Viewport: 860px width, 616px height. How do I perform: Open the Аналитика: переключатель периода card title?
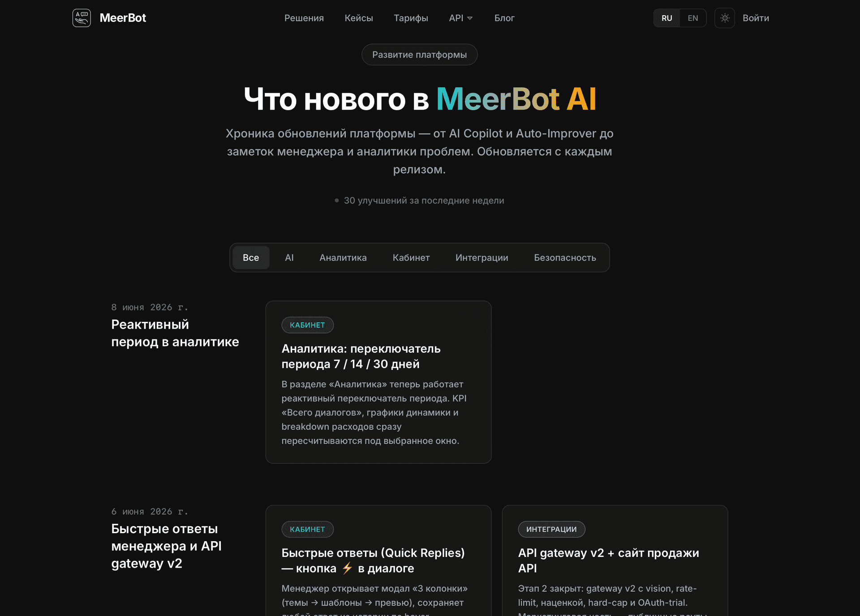[x=361, y=356]
